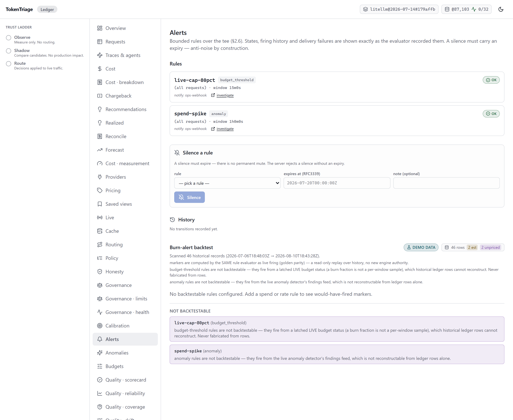Image resolution: width=513 pixels, height=420 pixels.
Task: Click the Pricing tag icon
Action: [100, 190]
